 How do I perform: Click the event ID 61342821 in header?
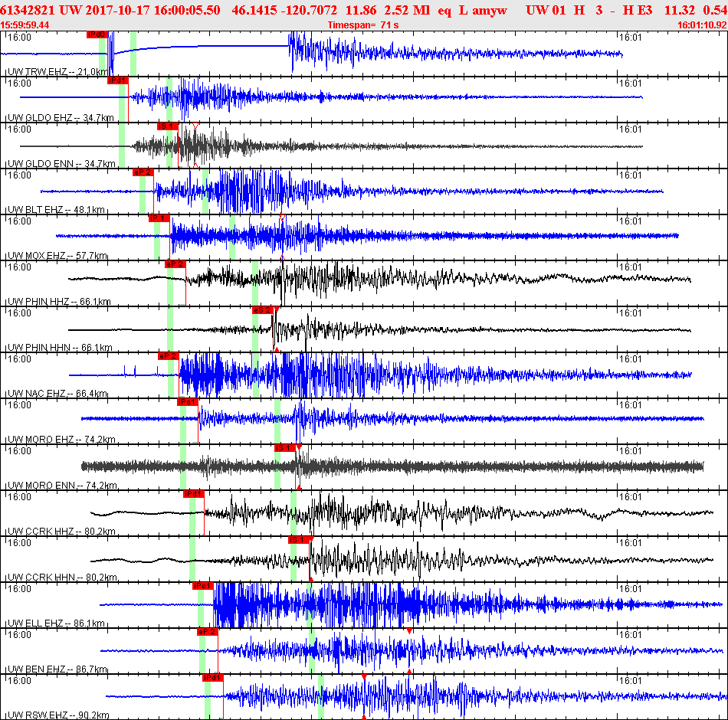pyautogui.click(x=28, y=10)
